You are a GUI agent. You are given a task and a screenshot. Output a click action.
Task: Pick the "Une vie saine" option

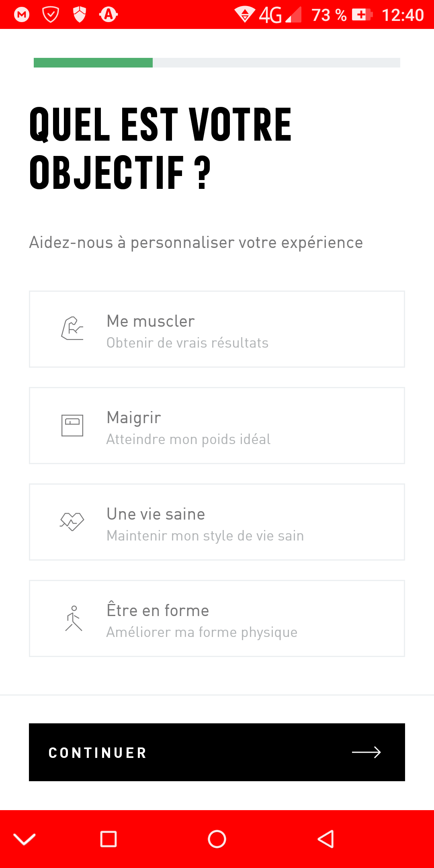point(217,522)
